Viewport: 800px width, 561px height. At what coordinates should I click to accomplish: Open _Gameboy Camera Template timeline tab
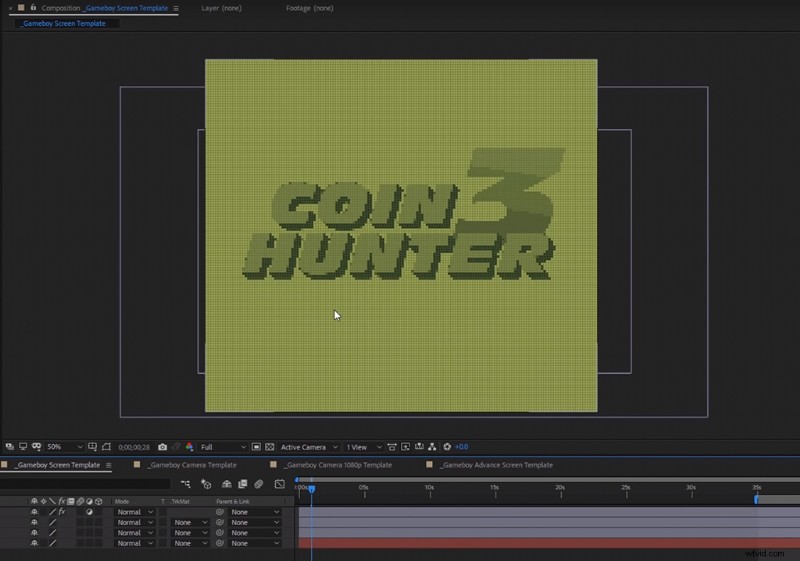pos(193,465)
